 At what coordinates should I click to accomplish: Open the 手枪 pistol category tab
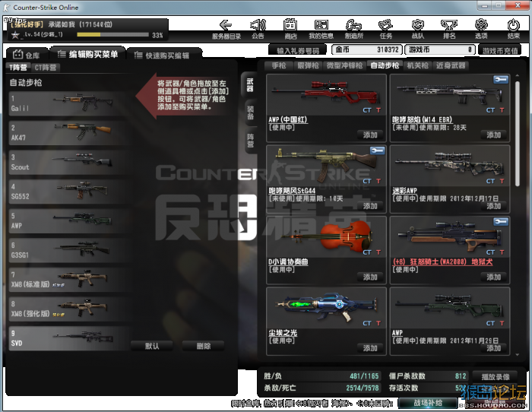tap(279, 65)
